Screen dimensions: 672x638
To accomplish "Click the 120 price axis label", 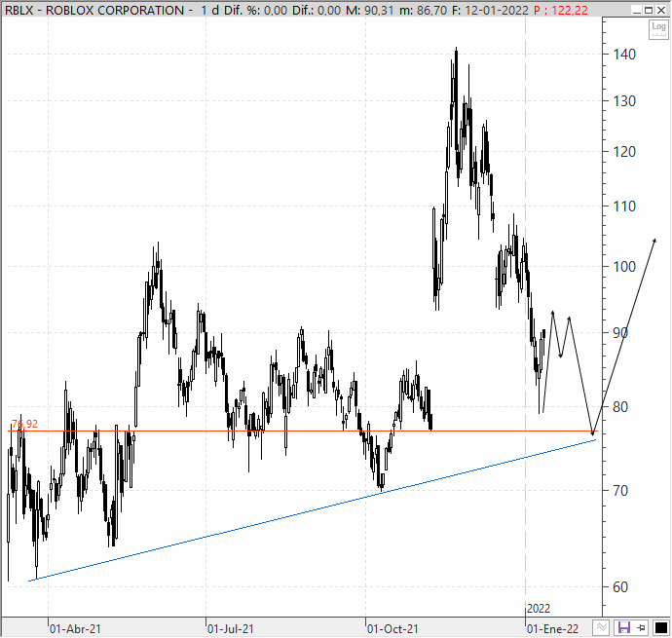I will coord(624,152).
